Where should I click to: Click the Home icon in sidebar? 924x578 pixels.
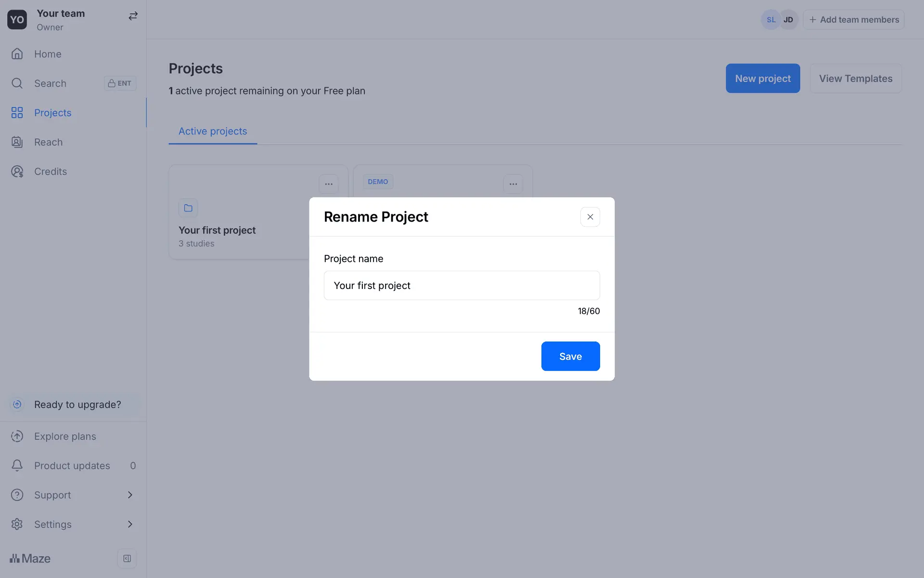point(17,54)
